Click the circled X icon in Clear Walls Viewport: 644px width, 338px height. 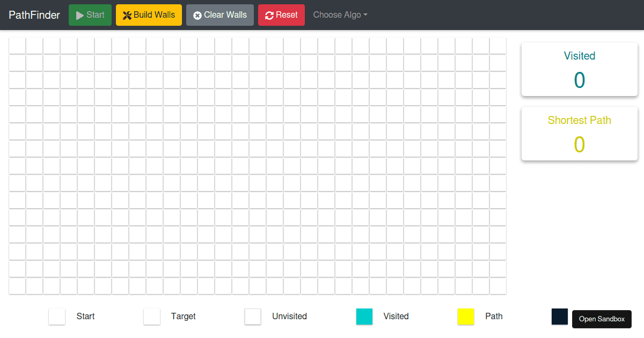[196, 14]
